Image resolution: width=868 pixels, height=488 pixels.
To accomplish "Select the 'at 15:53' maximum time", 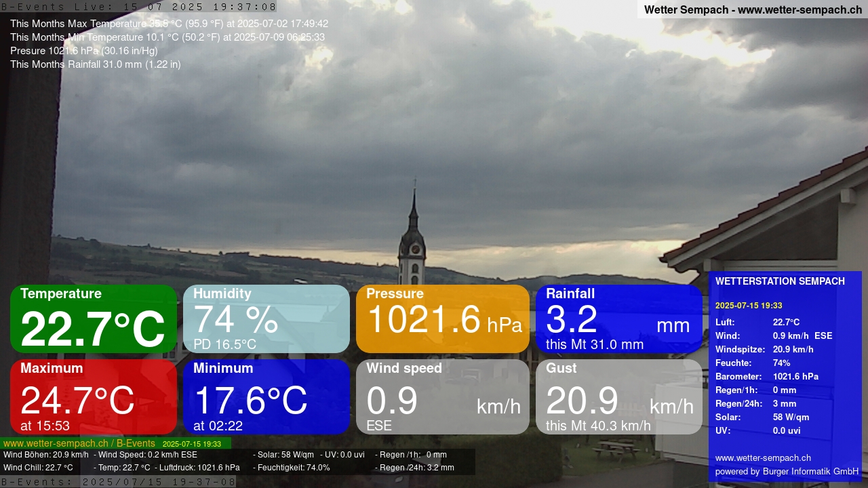I will point(45,426).
